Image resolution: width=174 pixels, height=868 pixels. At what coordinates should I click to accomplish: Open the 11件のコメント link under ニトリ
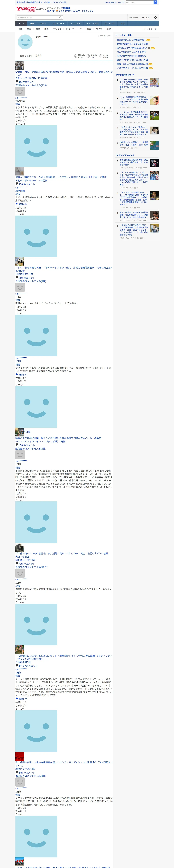coord(26,278)
